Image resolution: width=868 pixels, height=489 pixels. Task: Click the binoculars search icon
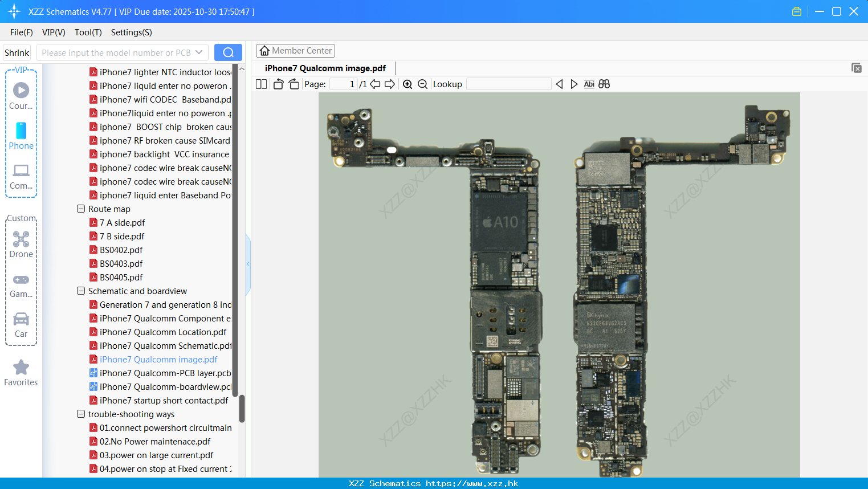point(604,84)
